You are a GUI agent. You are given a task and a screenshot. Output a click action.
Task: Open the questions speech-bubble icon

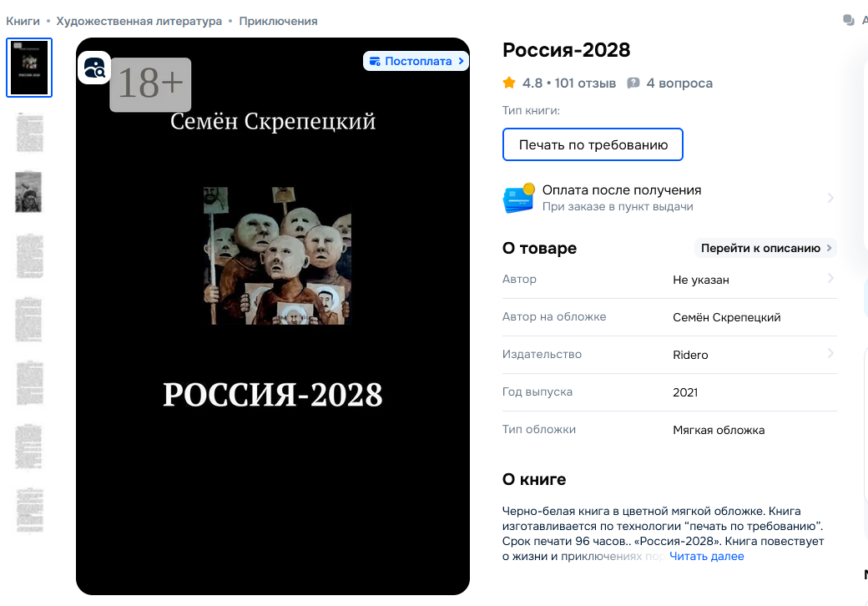[633, 83]
